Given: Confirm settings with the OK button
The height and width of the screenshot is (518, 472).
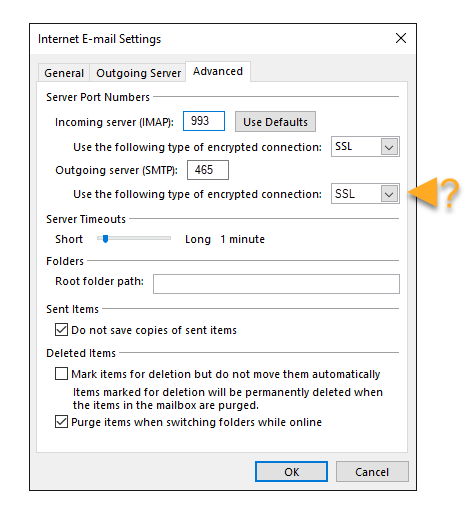Looking at the screenshot, I should click(291, 472).
